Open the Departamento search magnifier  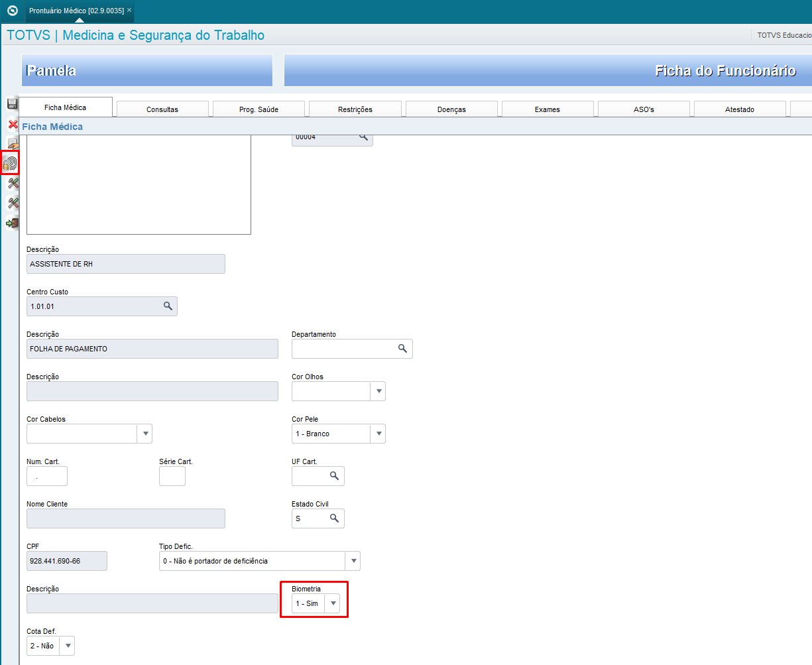[402, 349]
